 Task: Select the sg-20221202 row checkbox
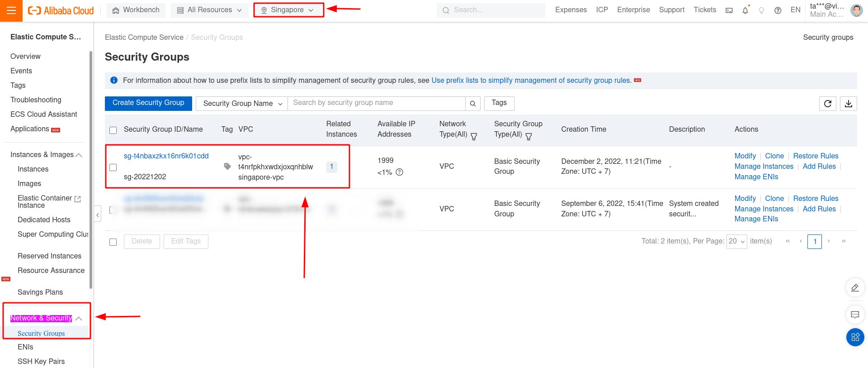tap(113, 167)
